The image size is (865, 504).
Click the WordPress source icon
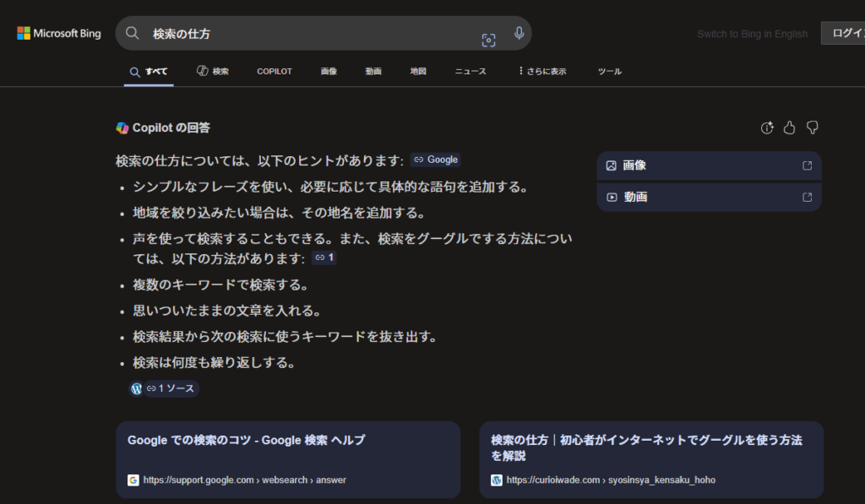pos(136,388)
